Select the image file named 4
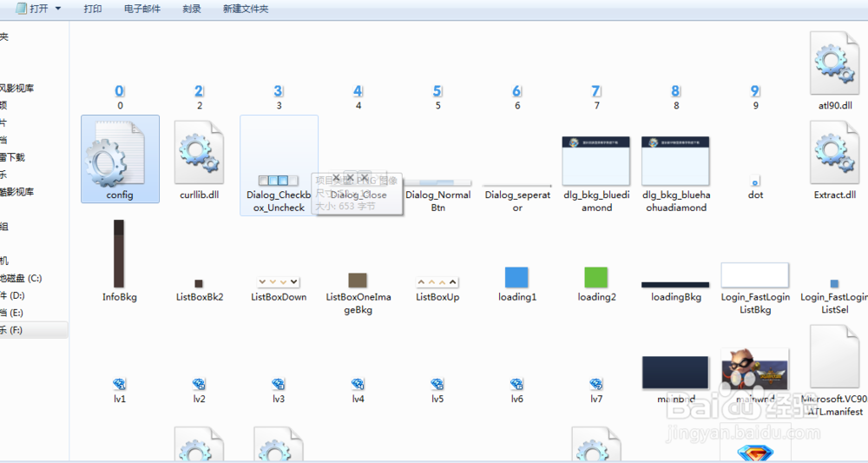This screenshot has width=868, height=463. [358, 91]
